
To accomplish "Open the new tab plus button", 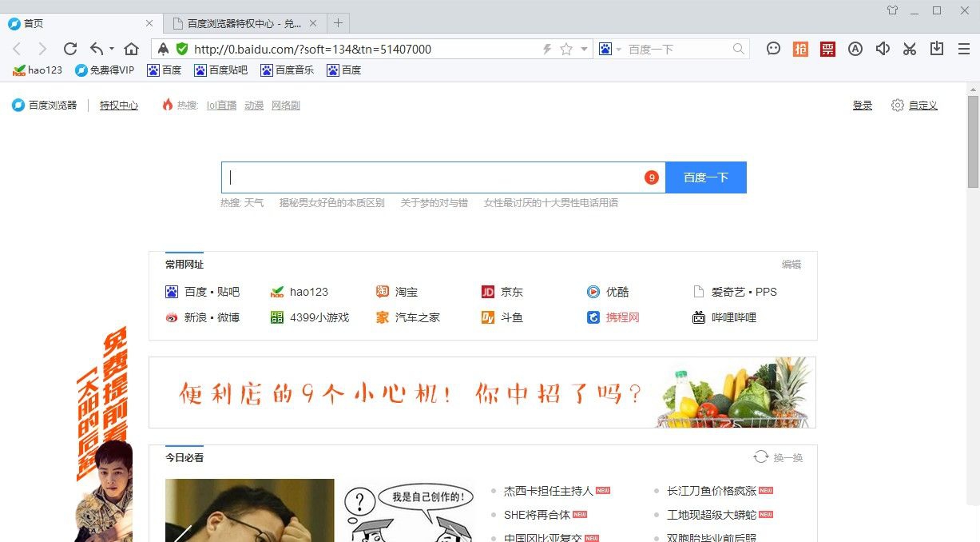I will (x=338, y=23).
